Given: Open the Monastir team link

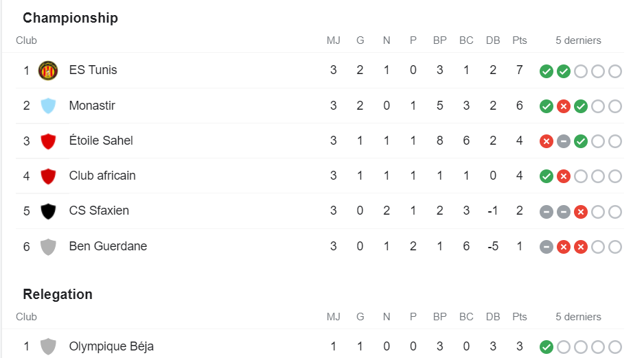Looking at the screenshot, I should point(92,106).
